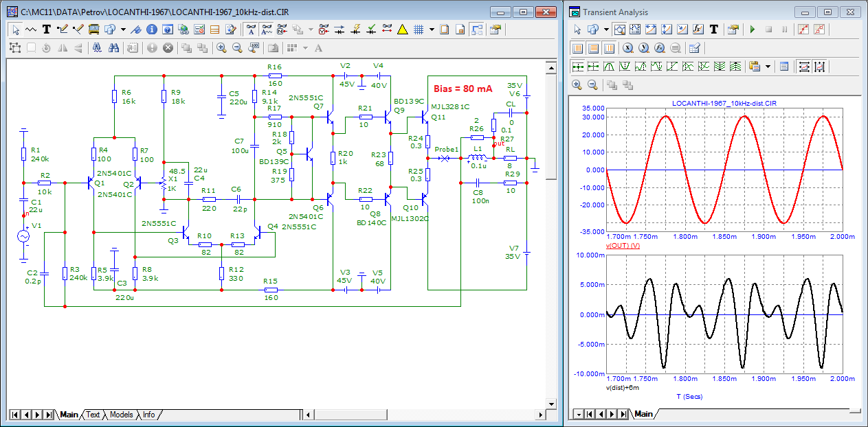The height and width of the screenshot is (427, 868).
Task: Select the Text tool in schematic toolbar
Action: tap(47, 30)
